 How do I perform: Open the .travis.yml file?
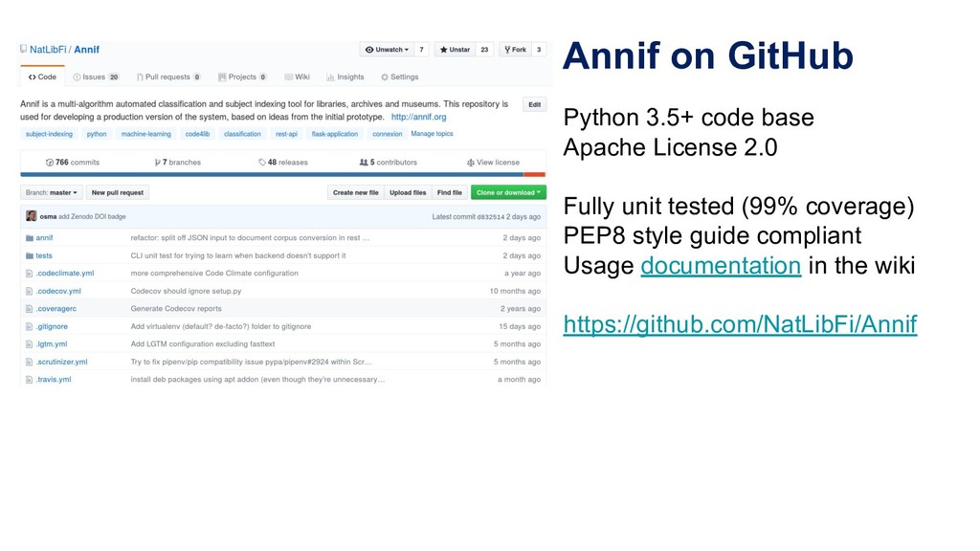[x=54, y=379]
